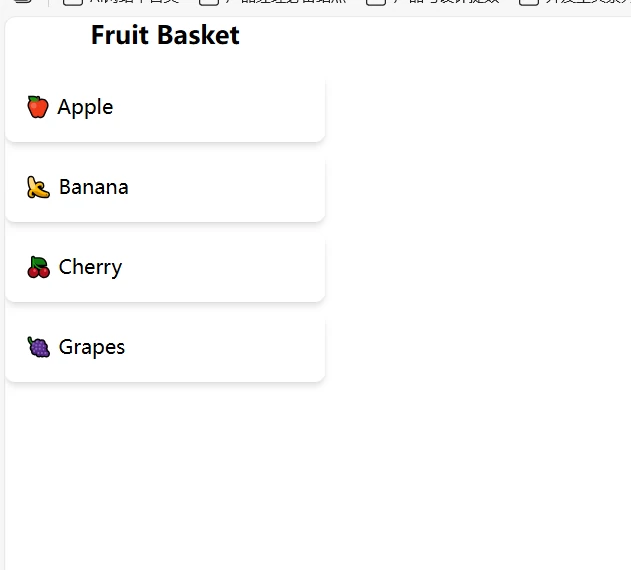
Task: Click the purple grapes emoji icon
Action: (x=38, y=347)
